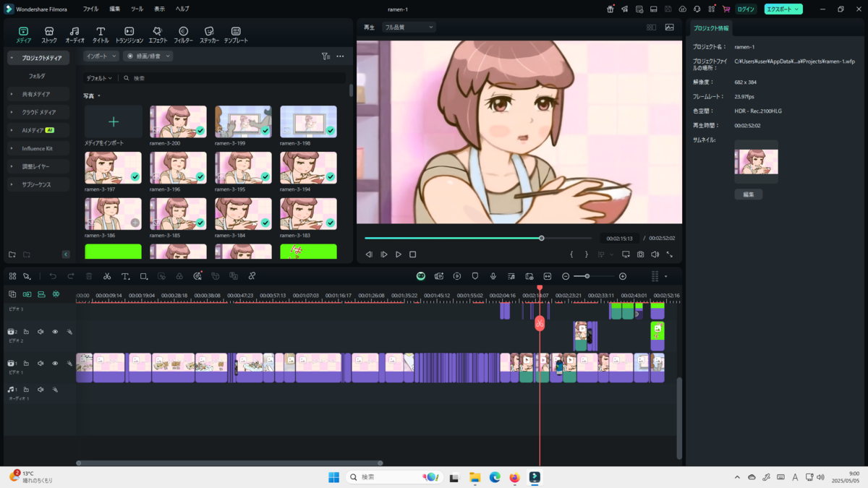Open the ステッカー (Stickers) tab
The image size is (868, 488).
pyautogui.click(x=209, y=35)
